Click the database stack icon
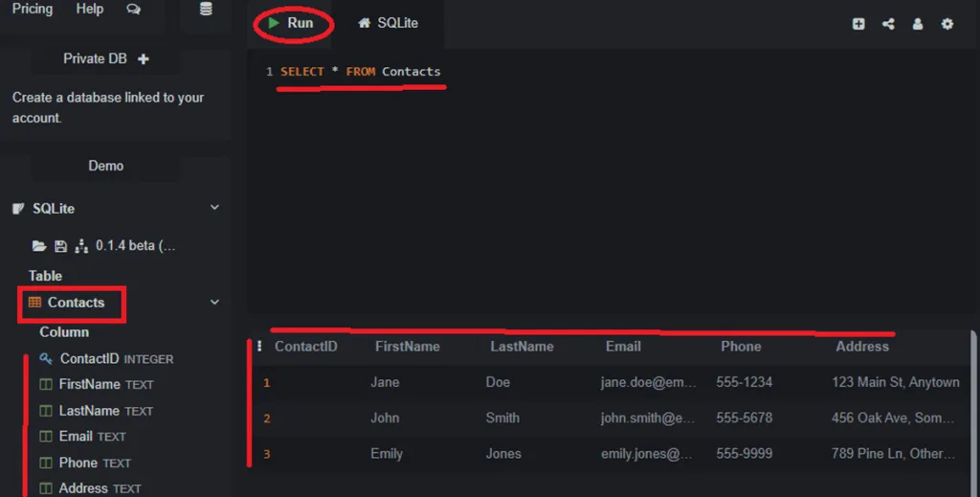 (206, 10)
